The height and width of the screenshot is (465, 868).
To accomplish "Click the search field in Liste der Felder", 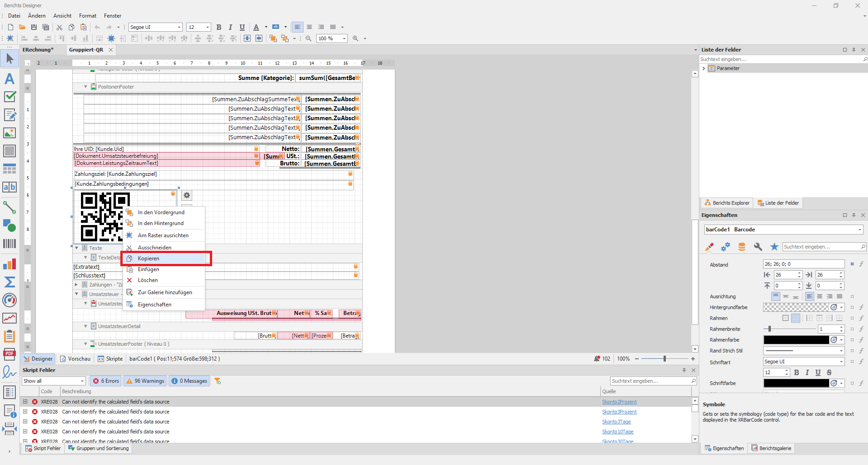I will [x=780, y=59].
